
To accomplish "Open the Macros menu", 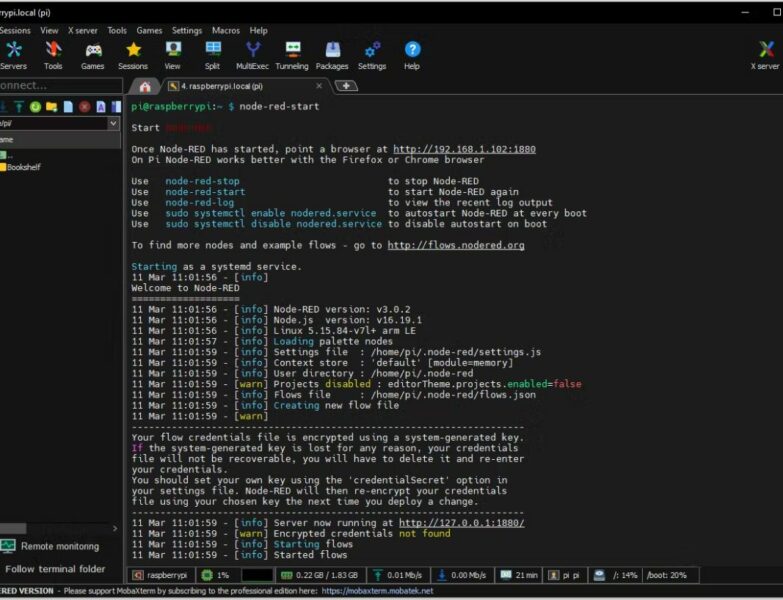I will coord(226,31).
